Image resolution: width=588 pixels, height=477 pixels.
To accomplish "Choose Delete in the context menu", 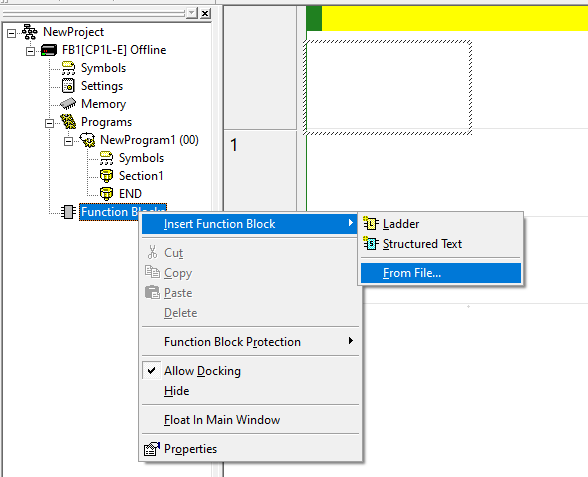I will tap(250, 312).
